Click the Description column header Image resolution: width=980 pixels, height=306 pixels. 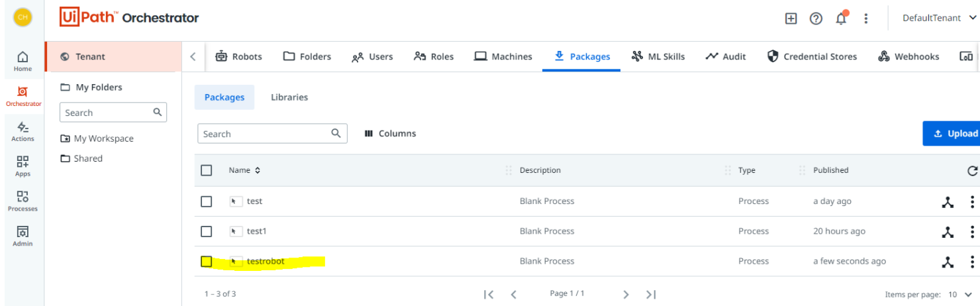(x=540, y=170)
